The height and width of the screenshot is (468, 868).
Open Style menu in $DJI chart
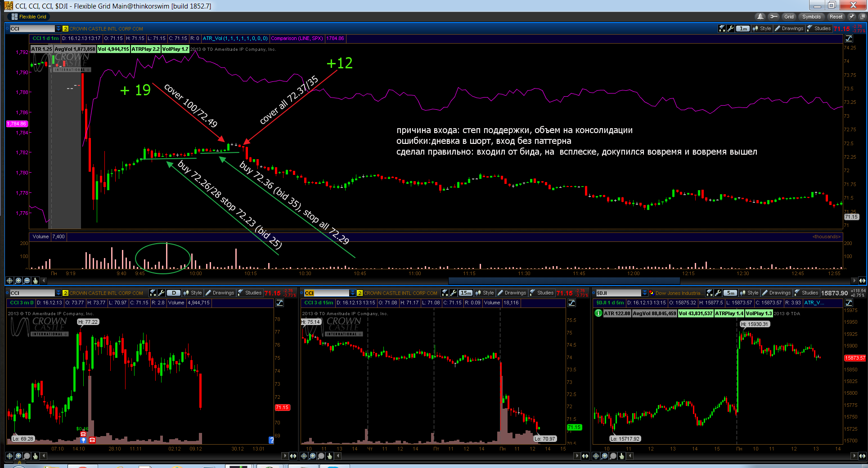[x=749, y=293]
